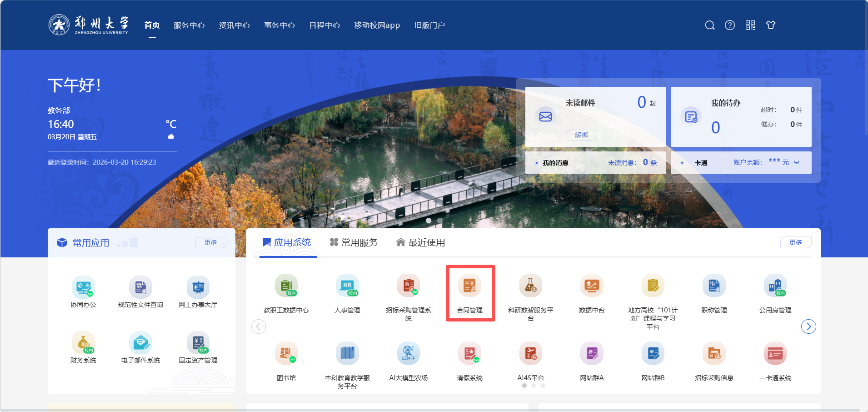Click the theme skin shirt icon
The width and height of the screenshot is (868, 412).
point(771,25)
